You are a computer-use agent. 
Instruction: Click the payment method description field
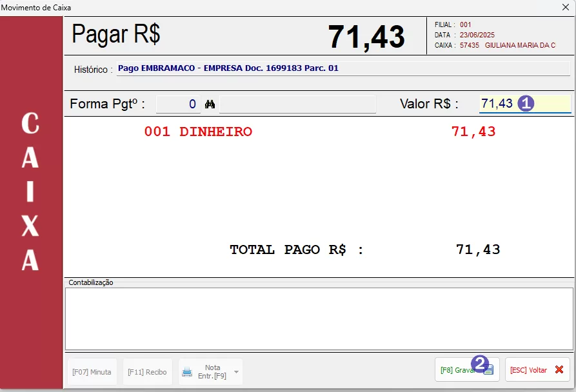[297, 104]
